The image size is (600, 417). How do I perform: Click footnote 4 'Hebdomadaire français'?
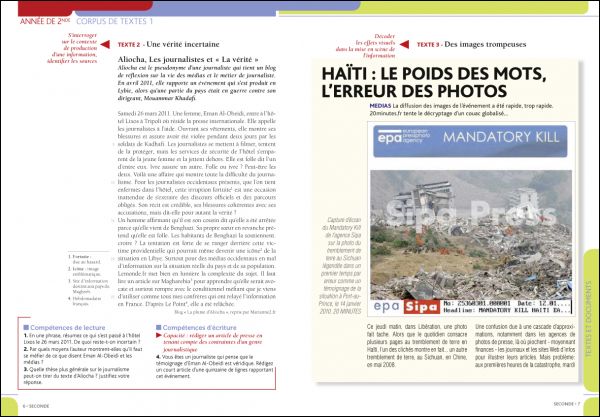(85, 301)
